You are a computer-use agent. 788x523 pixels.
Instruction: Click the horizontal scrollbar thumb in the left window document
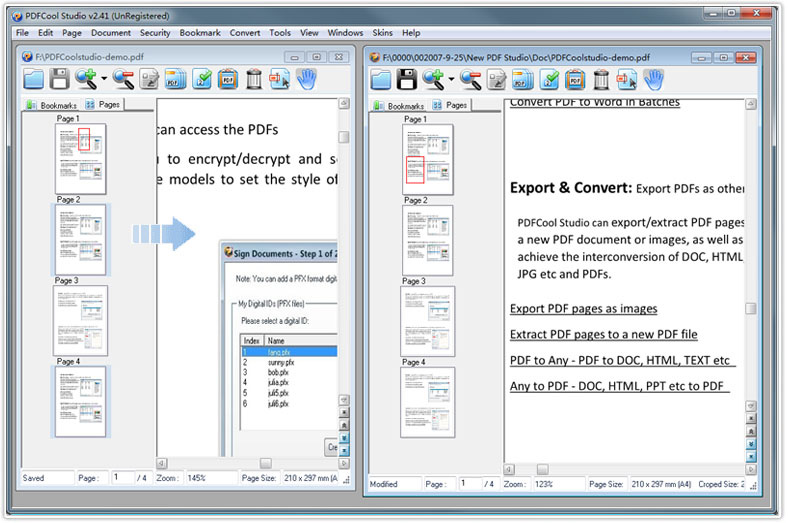click(x=266, y=463)
